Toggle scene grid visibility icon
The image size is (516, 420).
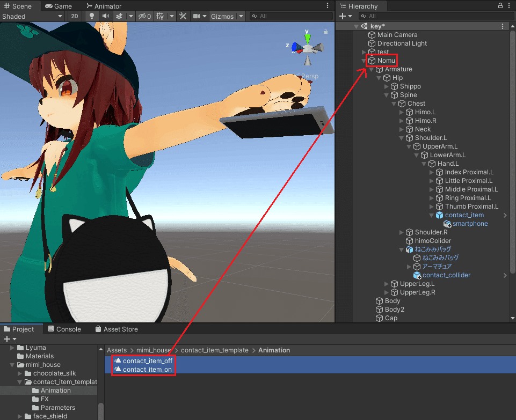pyautogui.click(x=160, y=16)
